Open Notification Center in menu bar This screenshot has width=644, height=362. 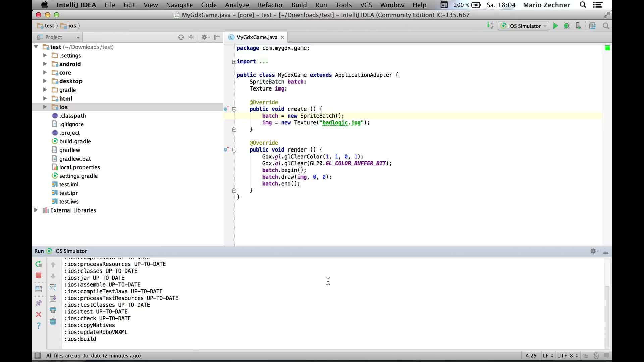(598, 5)
